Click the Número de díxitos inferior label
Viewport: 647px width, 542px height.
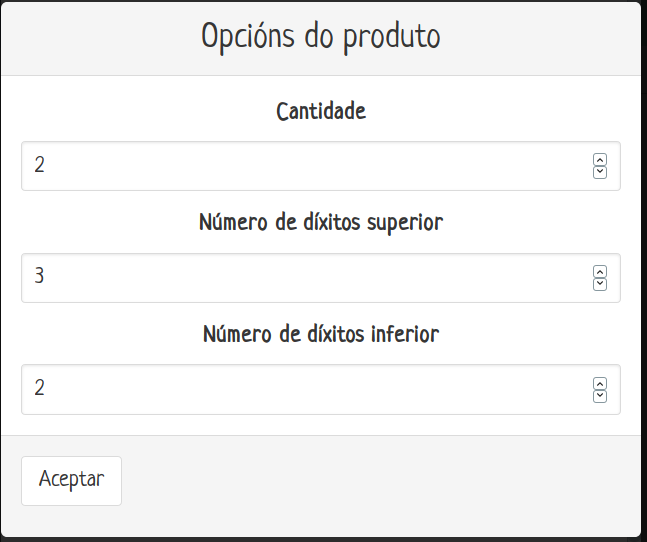pos(321,334)
